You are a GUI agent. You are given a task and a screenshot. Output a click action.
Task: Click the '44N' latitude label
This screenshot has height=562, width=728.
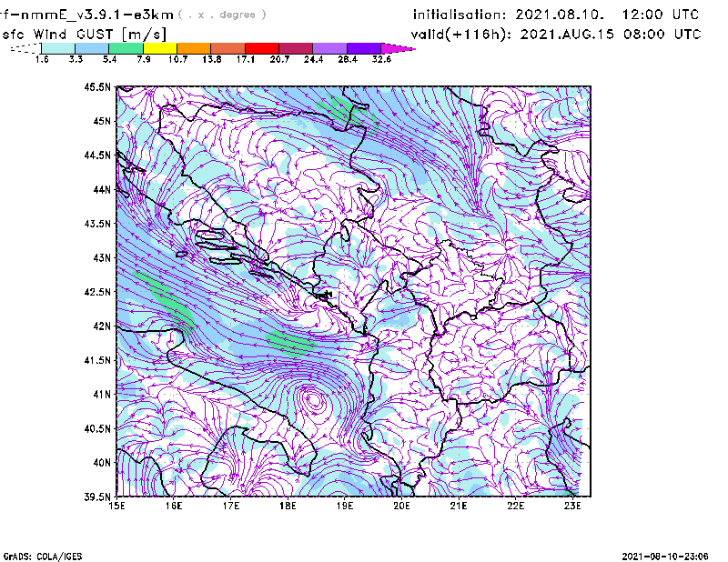pyautogui.click(x=102, y=189)
